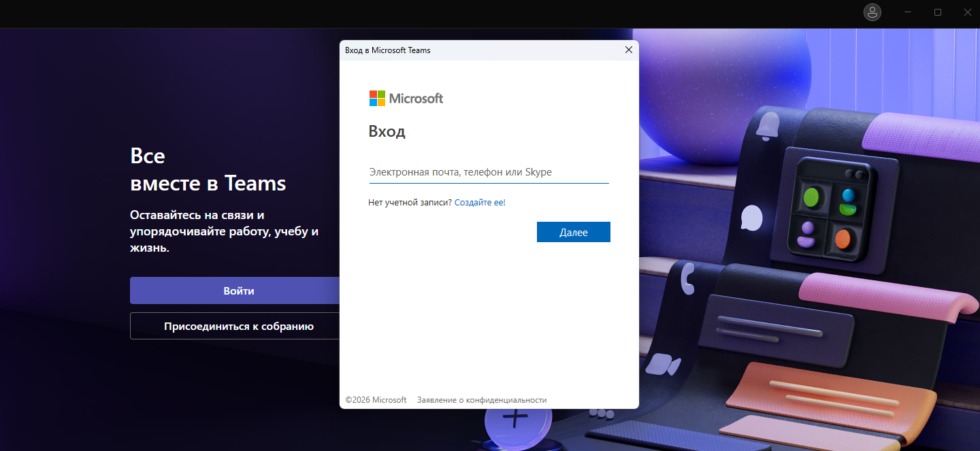Click the Microsoft logo in dialog
980x451 pixels.
[406, 98]
